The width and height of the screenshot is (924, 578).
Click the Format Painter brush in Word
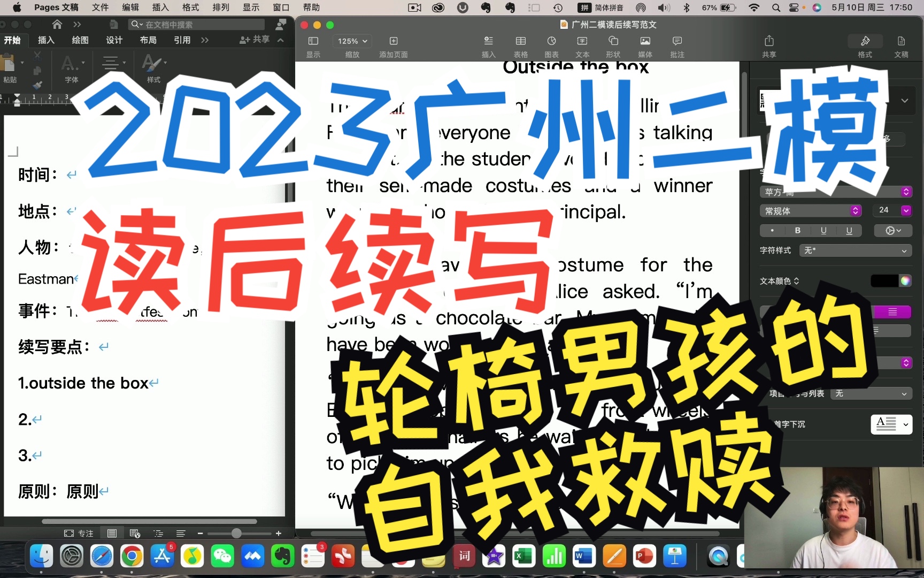click(x=37, y=85)
